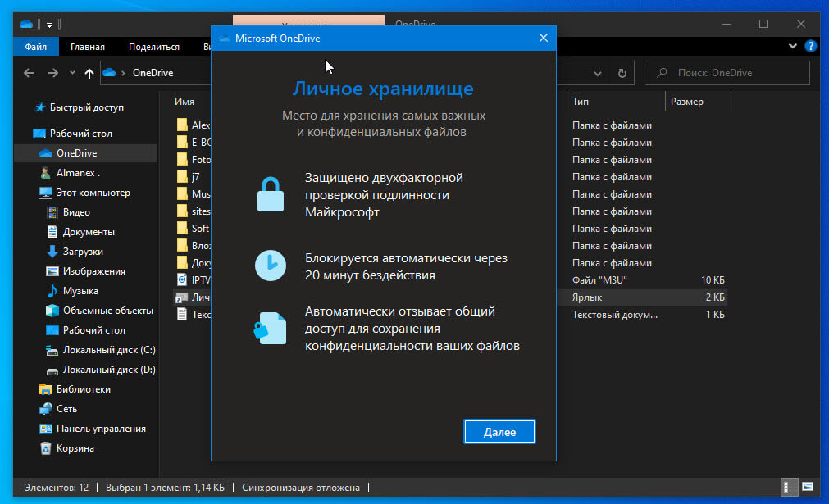Open Рабочий стол under Этот компьютер

pos(93,329)
